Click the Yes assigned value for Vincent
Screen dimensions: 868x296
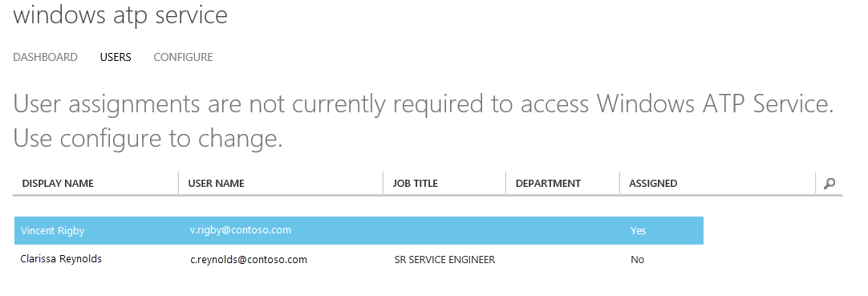pos(638,231)
